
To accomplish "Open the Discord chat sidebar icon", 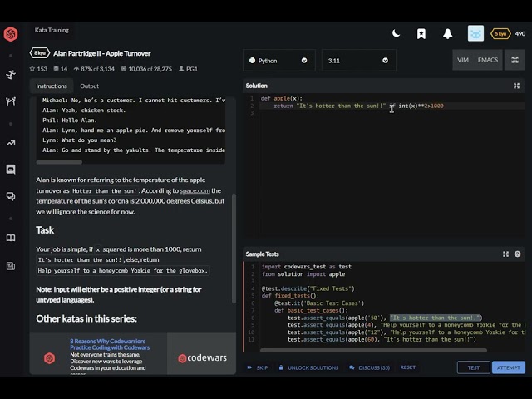I will click(11, 169).
